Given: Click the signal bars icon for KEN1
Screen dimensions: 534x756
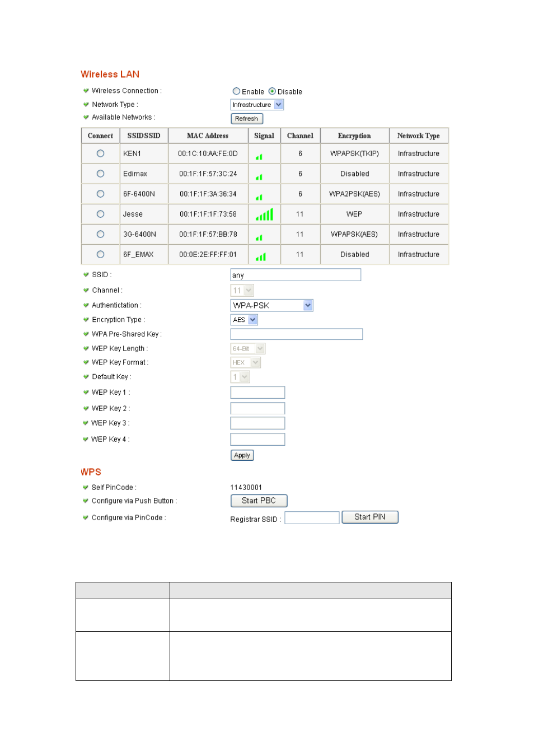Looking at the screenshot, I should 259,157.
